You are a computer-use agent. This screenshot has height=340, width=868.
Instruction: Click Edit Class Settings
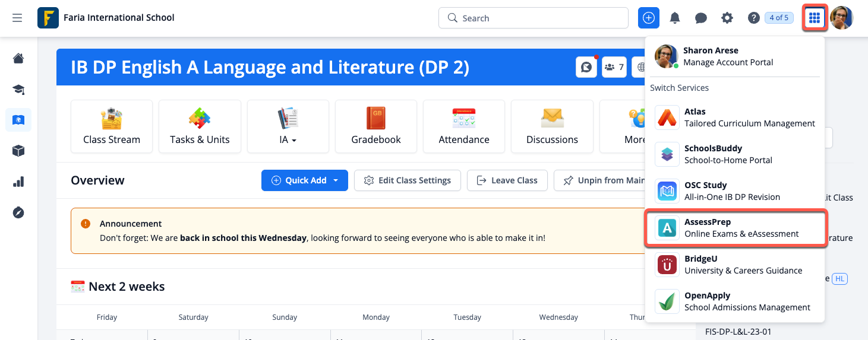tap(408, 180)
